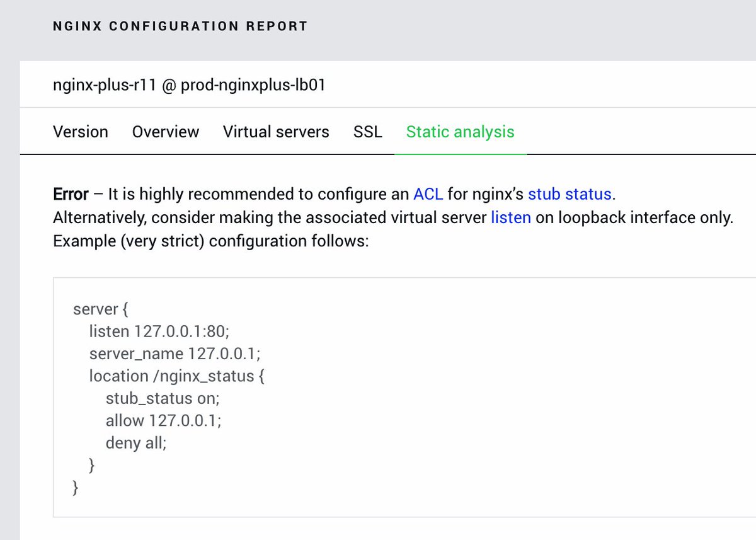Open the listen directive link
756x540 pixels.
pos(511,217)
